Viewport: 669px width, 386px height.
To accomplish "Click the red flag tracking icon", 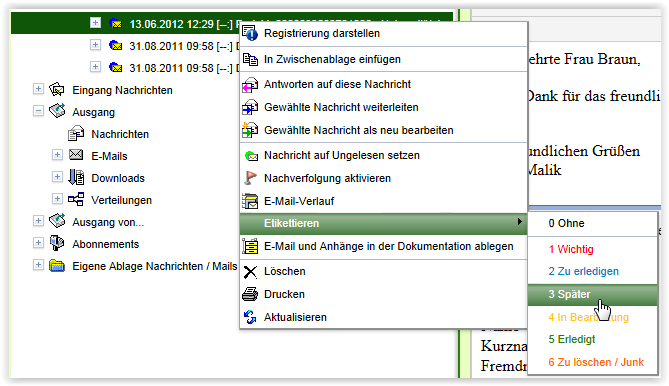I will coord(250,178).
